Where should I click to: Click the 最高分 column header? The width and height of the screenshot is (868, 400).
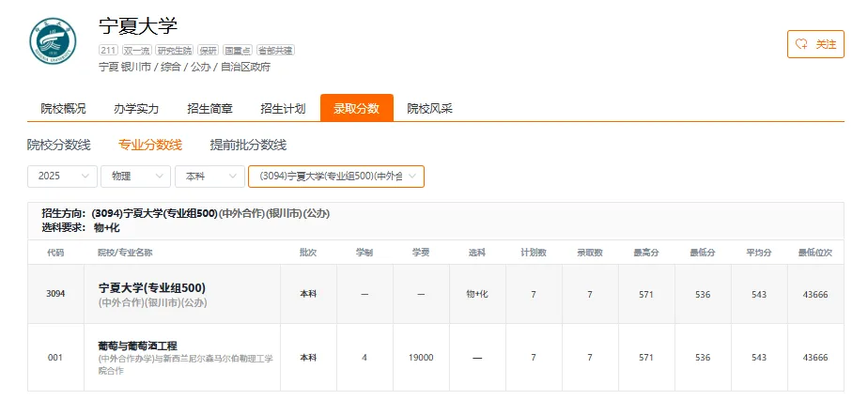[x=646, y=253]
